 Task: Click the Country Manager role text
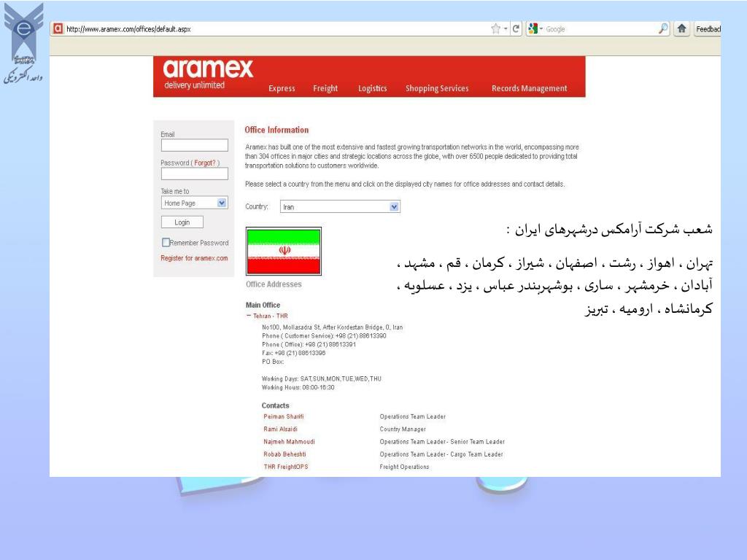(x=403, y=429)
